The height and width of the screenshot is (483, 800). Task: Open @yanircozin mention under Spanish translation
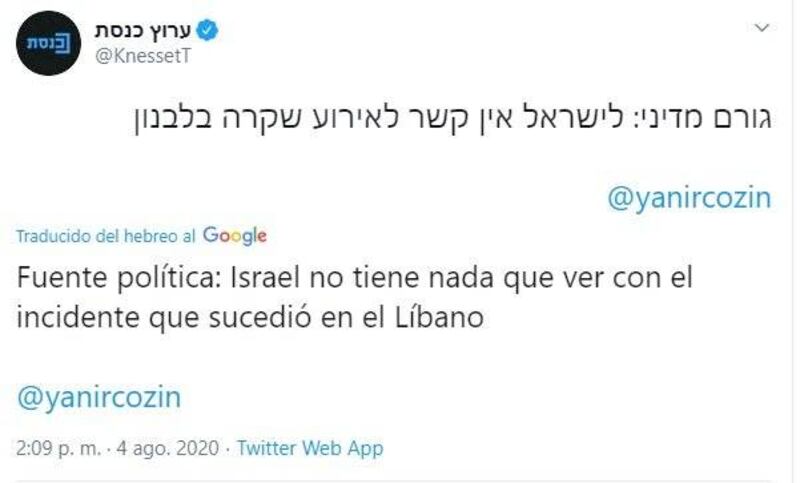[99, 396]
